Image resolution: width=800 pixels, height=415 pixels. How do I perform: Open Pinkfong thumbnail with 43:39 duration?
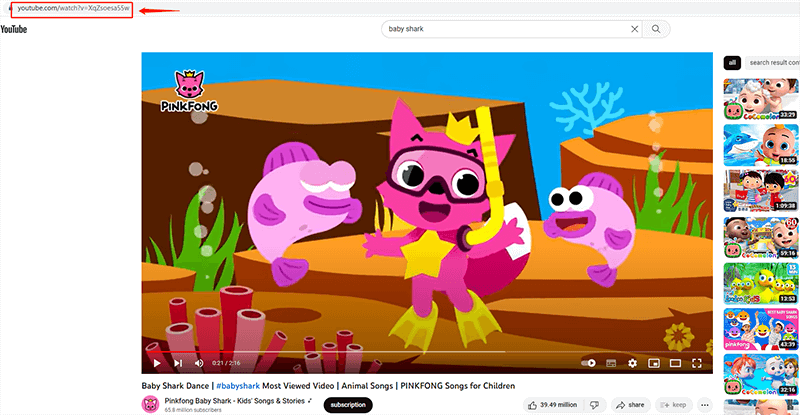coord(761,329)
